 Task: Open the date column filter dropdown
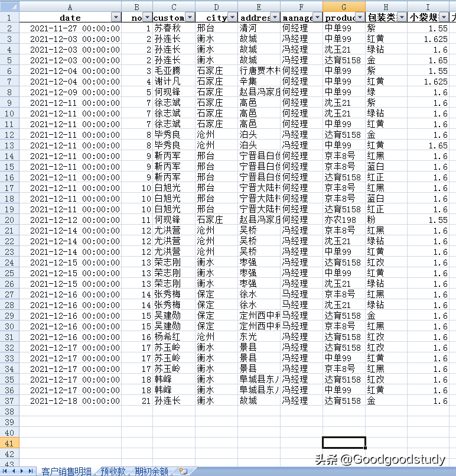pos(116,17)
